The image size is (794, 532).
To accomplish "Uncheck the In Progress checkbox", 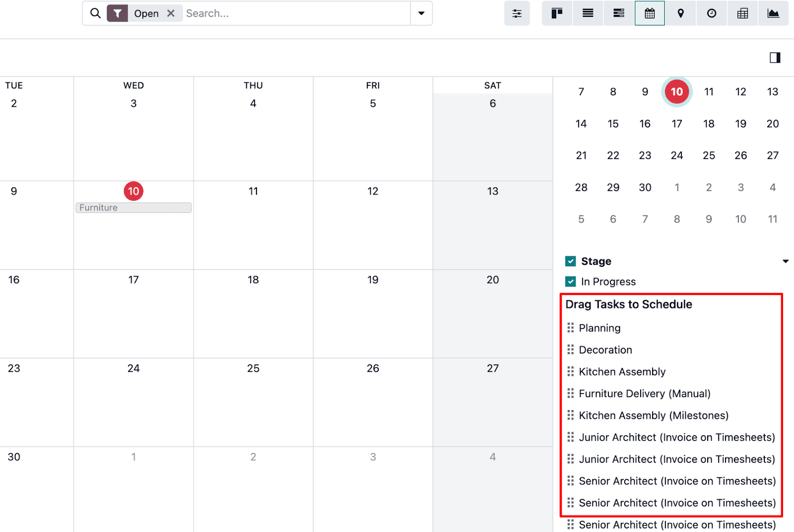I will tap(571, 282).
